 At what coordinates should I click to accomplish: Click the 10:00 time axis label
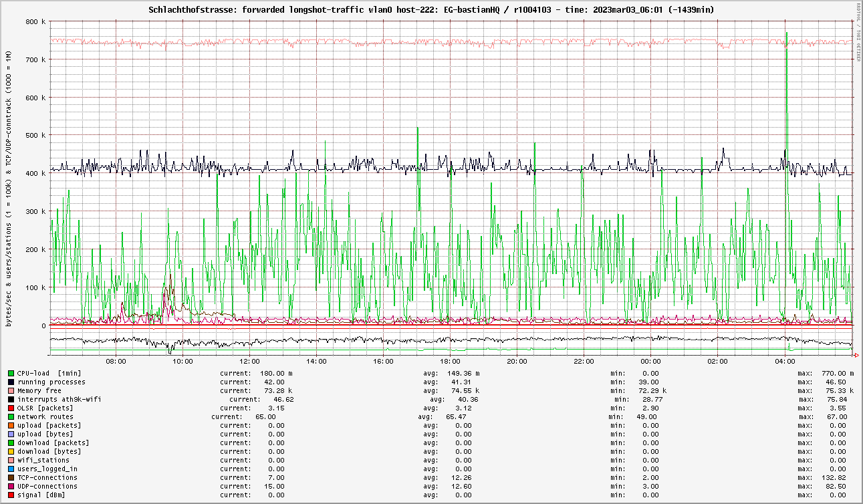183,361
